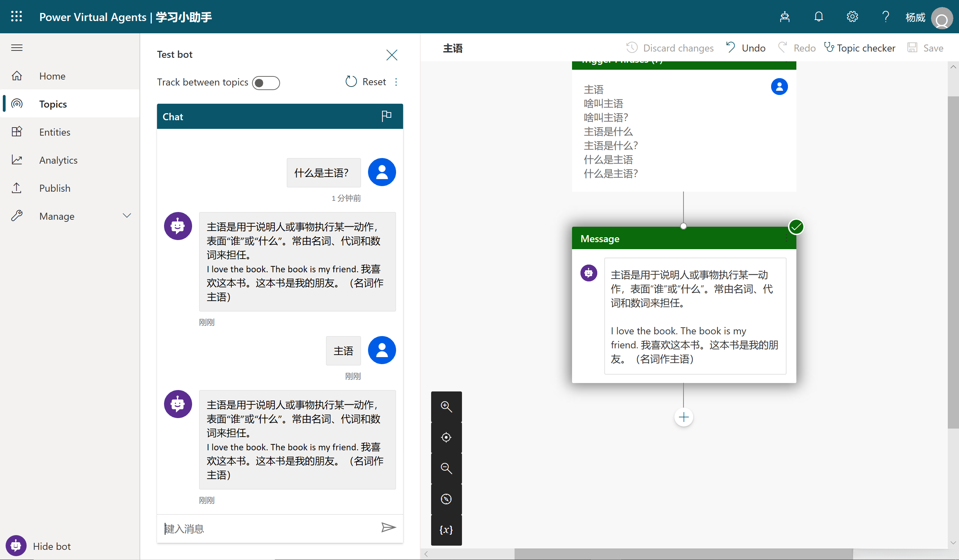Expand the Manage section in the sidebar

pos(127,215)
